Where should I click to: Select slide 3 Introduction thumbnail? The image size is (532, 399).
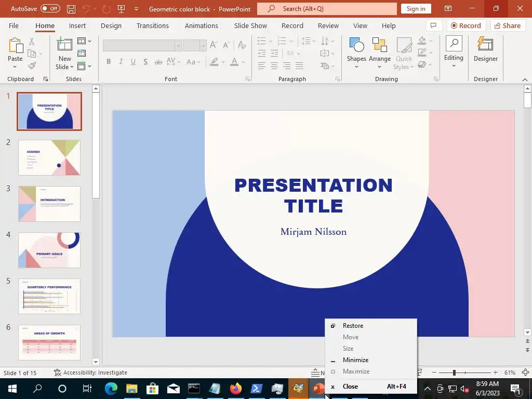tap(49, 204)
